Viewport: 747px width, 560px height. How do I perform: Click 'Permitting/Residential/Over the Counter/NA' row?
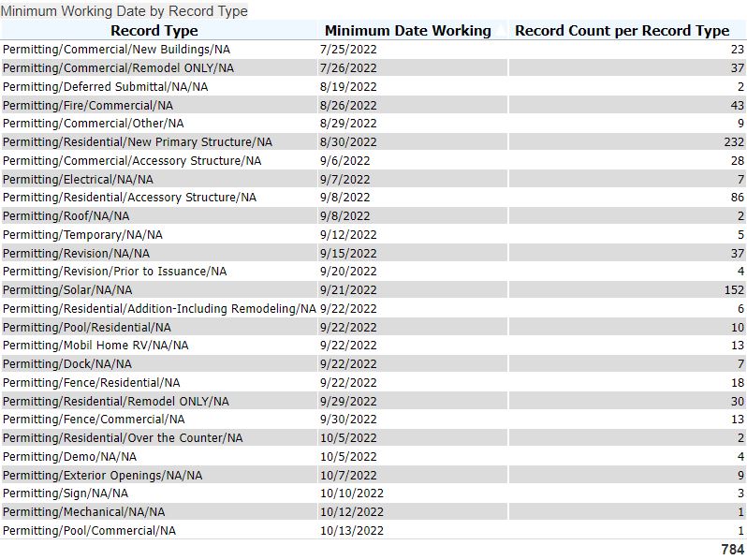pyautogui.click(x=373, y=437)
